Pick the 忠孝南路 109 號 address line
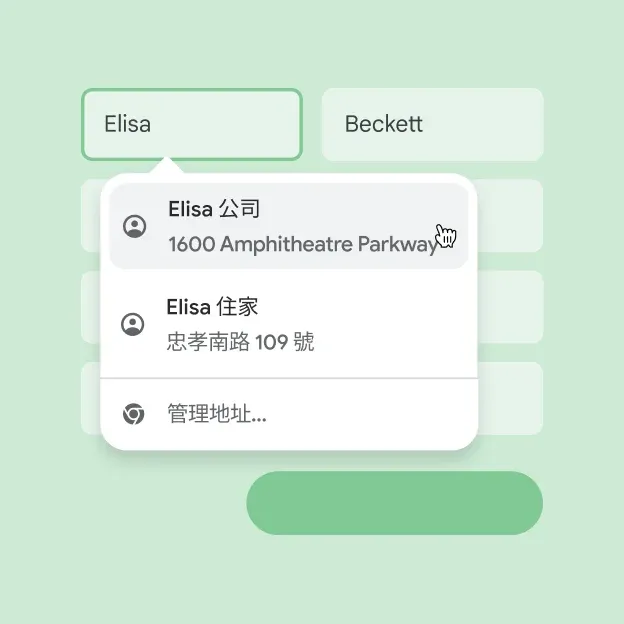This screenshot has height=624, width=624. pos(240,342)
